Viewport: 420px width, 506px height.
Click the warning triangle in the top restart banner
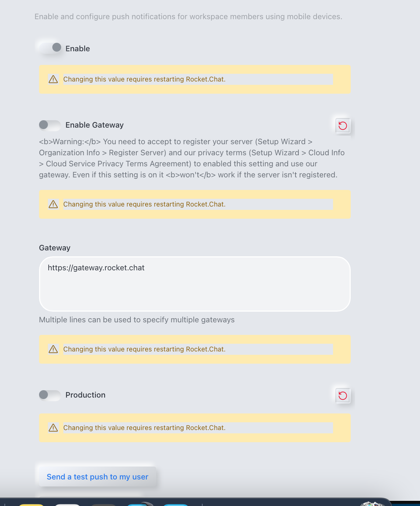pos(53,79)
